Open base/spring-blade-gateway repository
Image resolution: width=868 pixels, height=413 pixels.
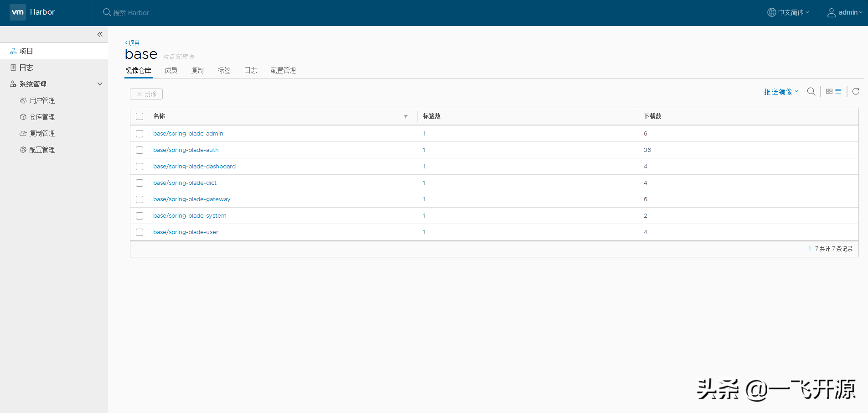[191, 199]
